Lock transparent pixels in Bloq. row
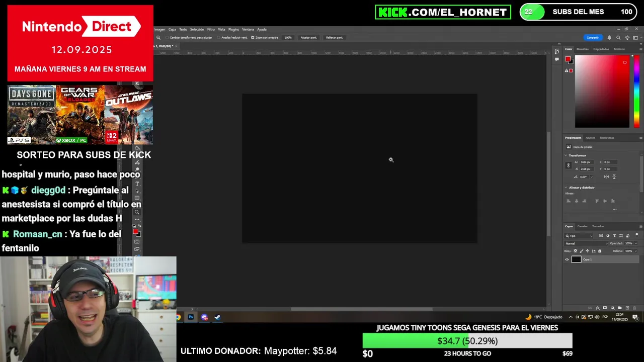 pos(575,251)
